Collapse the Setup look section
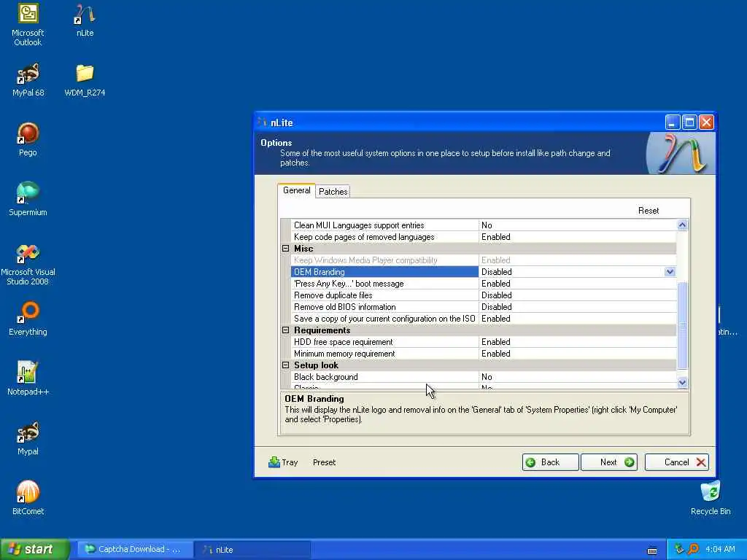This screenshot has width=747, height=560. pos(285,365)
